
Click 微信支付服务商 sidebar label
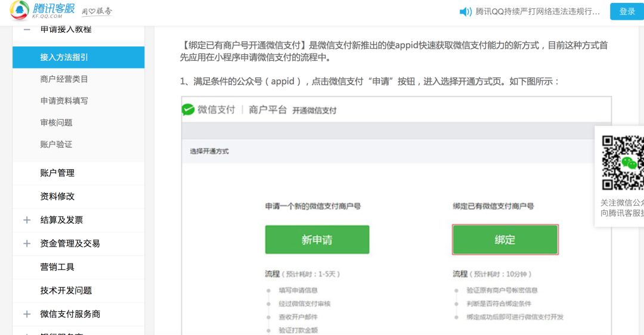pos(70,314)
